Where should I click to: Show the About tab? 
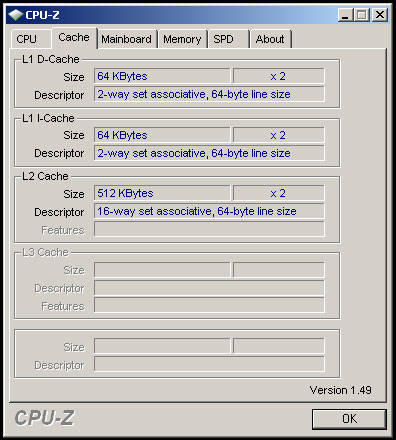(271, 39)
